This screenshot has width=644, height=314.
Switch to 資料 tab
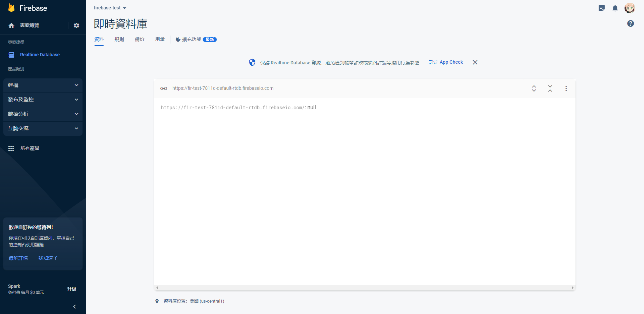coord(99,39)
